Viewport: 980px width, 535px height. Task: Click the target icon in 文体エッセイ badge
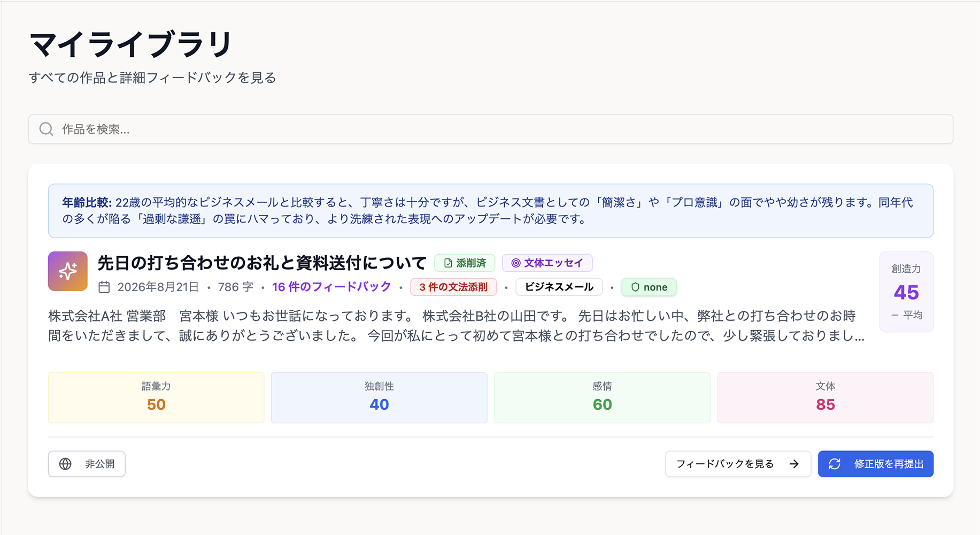click(516, 263)
